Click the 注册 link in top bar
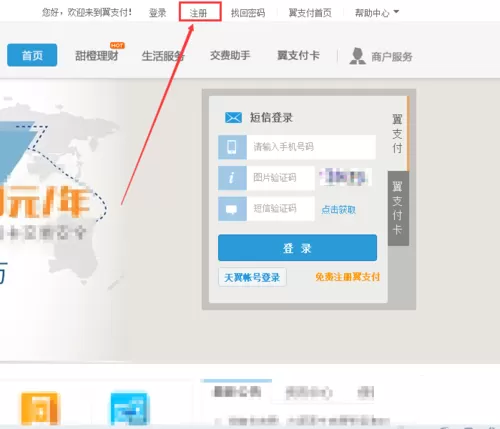Screen dimensions: 500x429 [198, 13]
